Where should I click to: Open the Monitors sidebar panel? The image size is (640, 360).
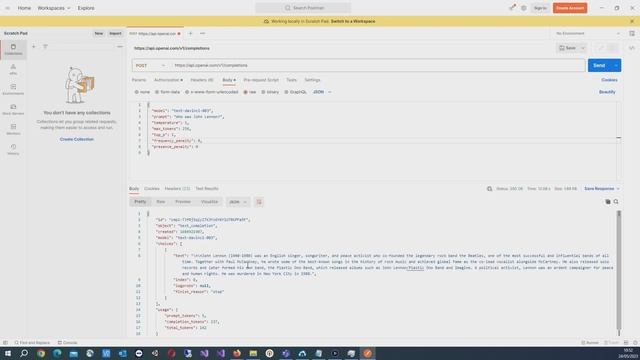[13, 129]
